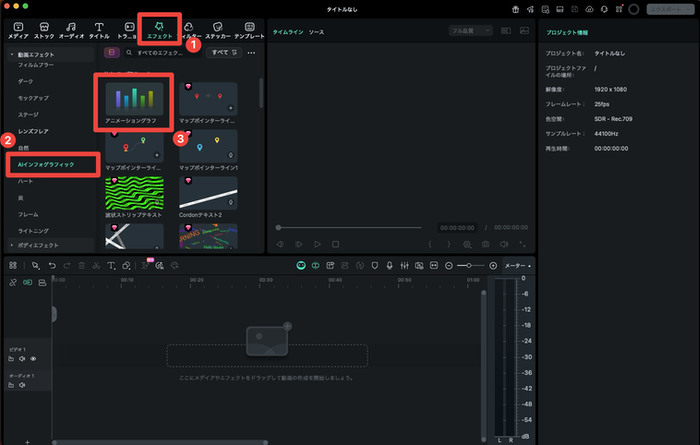The height and width of the screenshot is (445, 700).
Task: Click the gift box icon in title bar
Action: click(515, 9)
